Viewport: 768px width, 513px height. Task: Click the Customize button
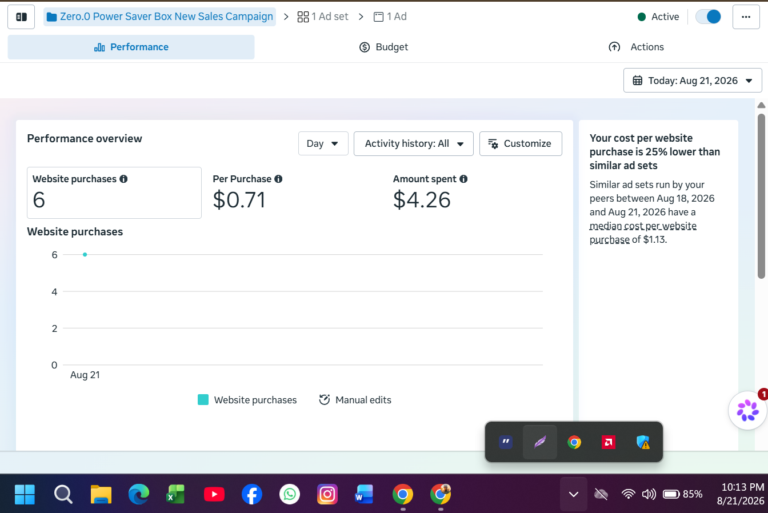click(x=520, y=144)
